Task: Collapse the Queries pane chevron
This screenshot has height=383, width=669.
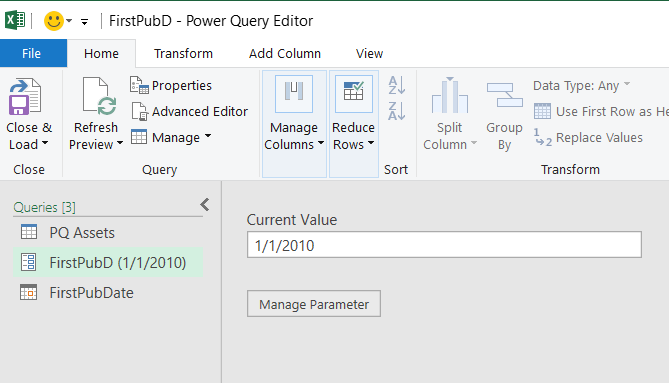Action: pos(205,205)
